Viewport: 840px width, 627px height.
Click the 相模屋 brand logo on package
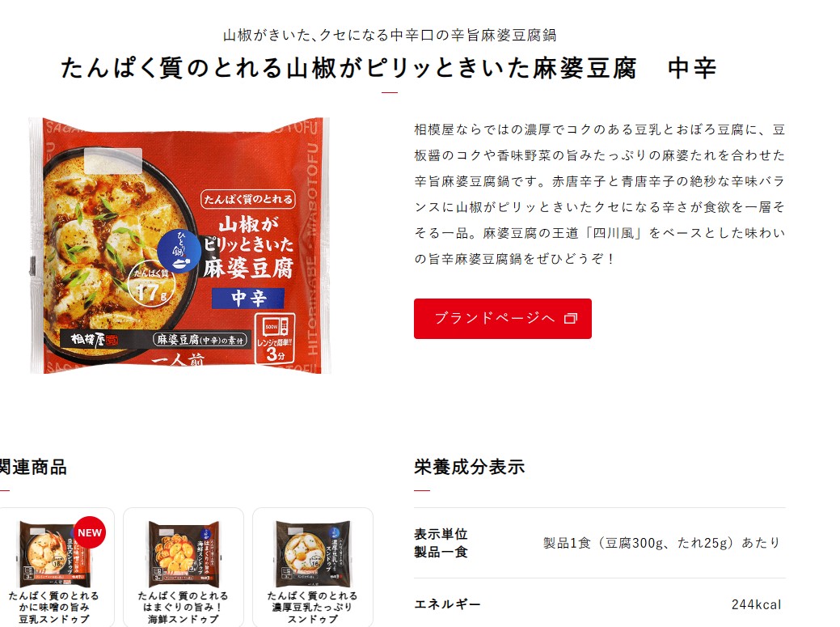click(x=95, y=339)
